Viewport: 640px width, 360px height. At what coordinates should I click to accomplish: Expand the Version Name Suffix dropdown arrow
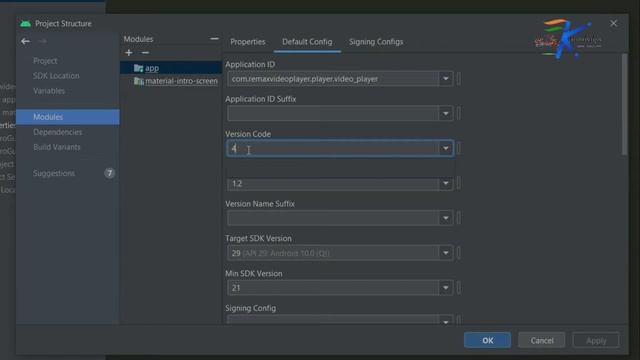click(446, 218)
